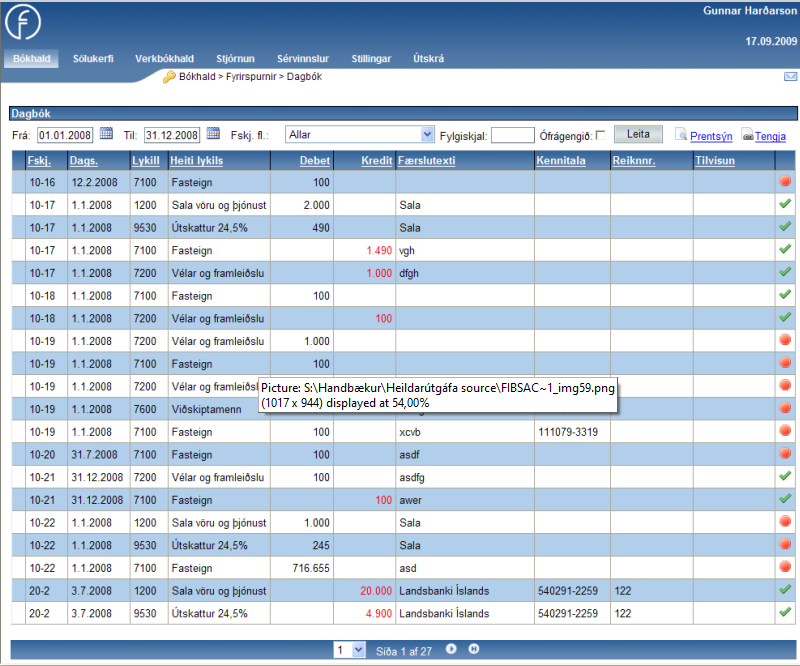Click the Tengja link

coord(769,135)
